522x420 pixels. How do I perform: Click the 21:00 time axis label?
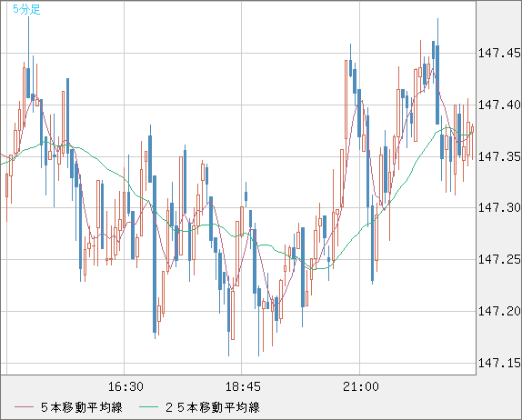[x=361, y=386]
